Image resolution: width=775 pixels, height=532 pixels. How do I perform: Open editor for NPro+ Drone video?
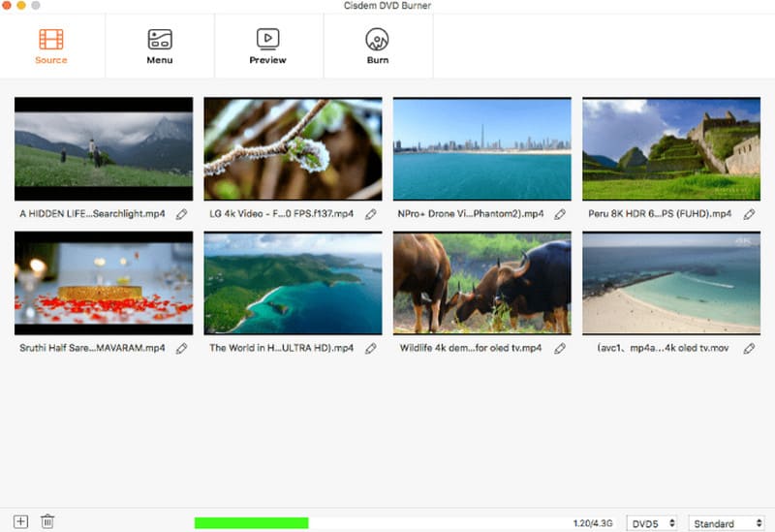click(x=560, y=214)
